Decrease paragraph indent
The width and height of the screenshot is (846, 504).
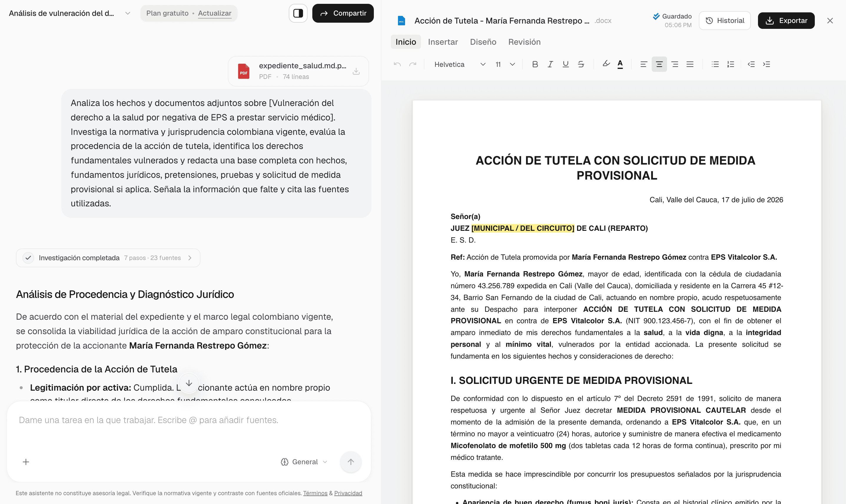coord(751,64)
